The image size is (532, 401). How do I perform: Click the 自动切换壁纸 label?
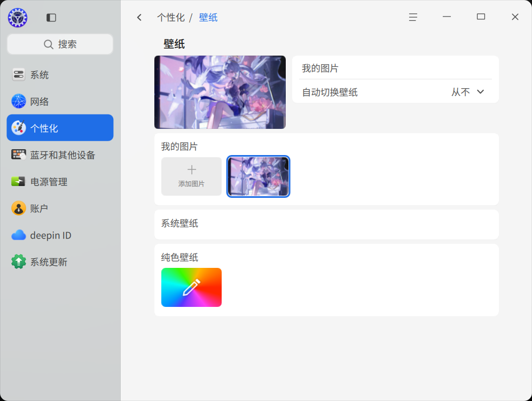330,92
